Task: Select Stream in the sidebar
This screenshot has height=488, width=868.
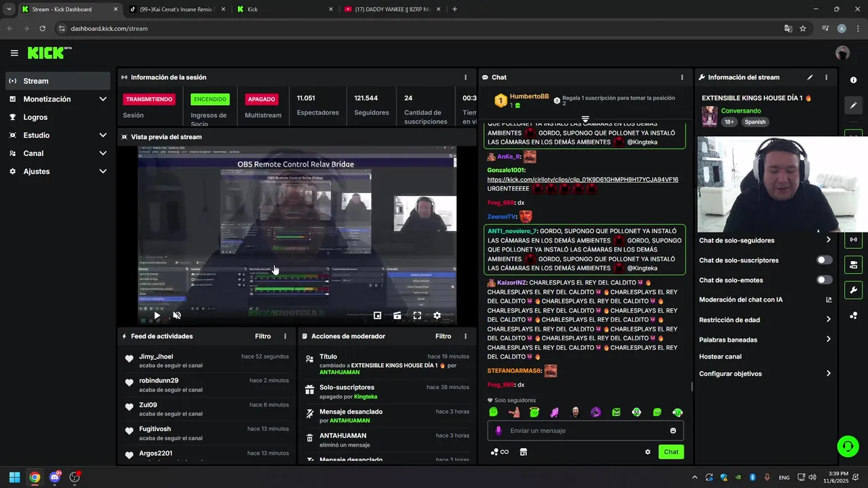Action: click(58, 81)
